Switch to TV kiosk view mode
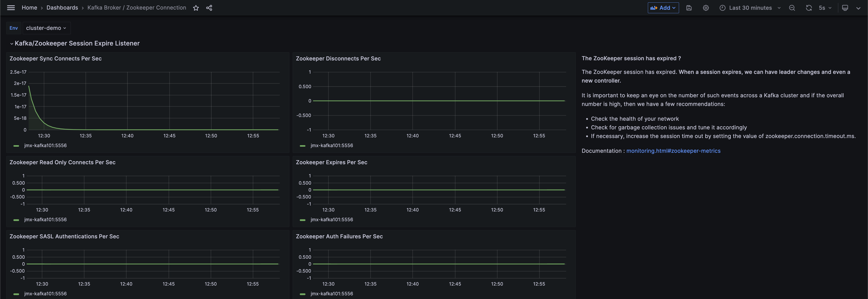Image resolution: width=868 pixels, height=299 pixels. [x=845, y=8]
